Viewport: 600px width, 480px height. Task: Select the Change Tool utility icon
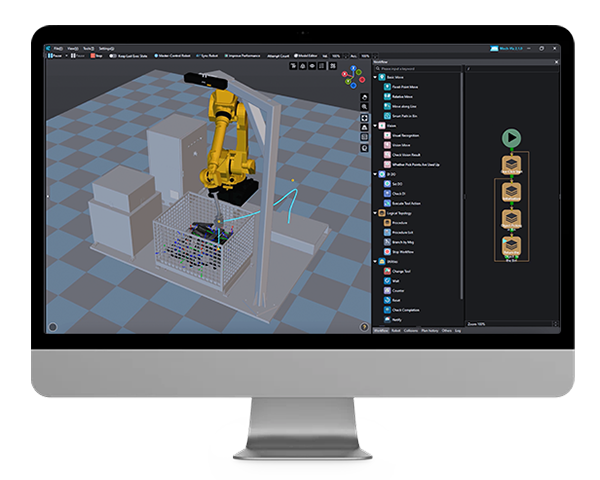coord(387,271)
